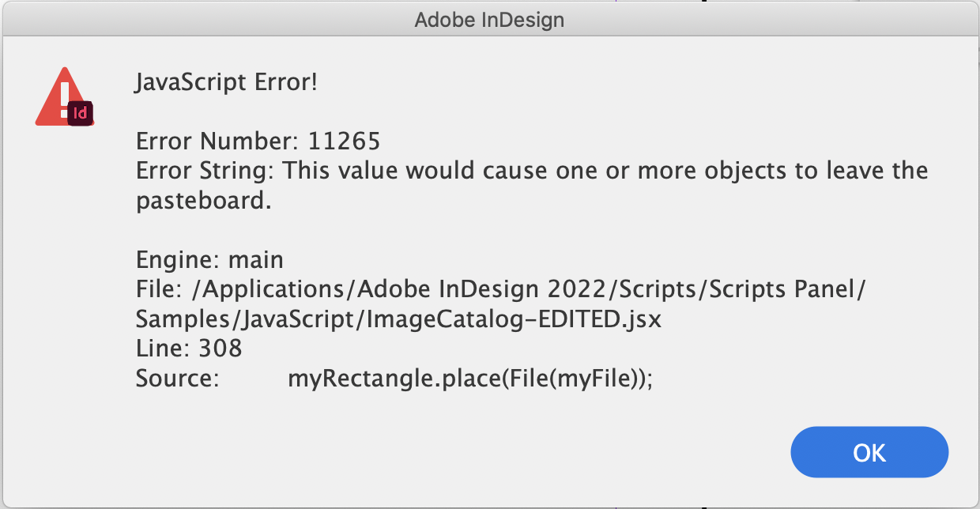Click the pink Id logo on the badge
The height and width of the screenshot is (509, 980).
81,112
